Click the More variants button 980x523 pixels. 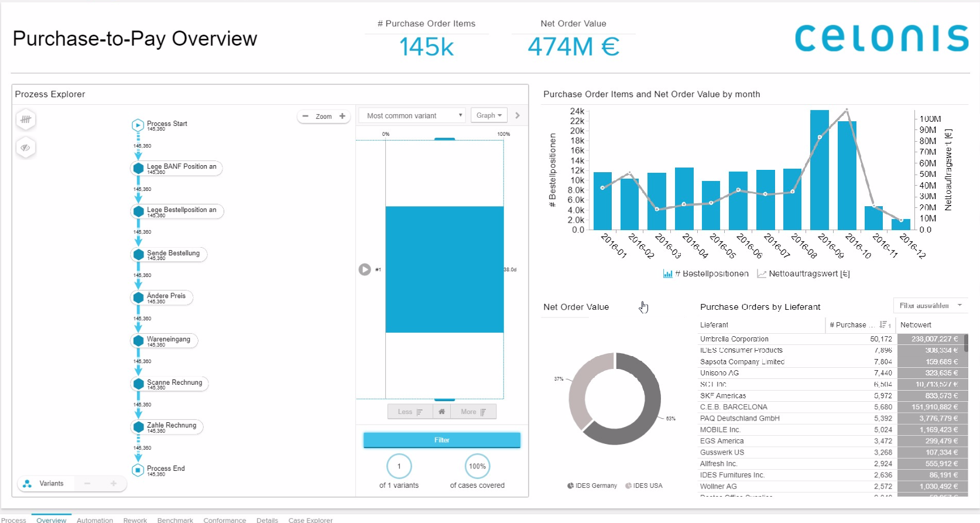474,412
